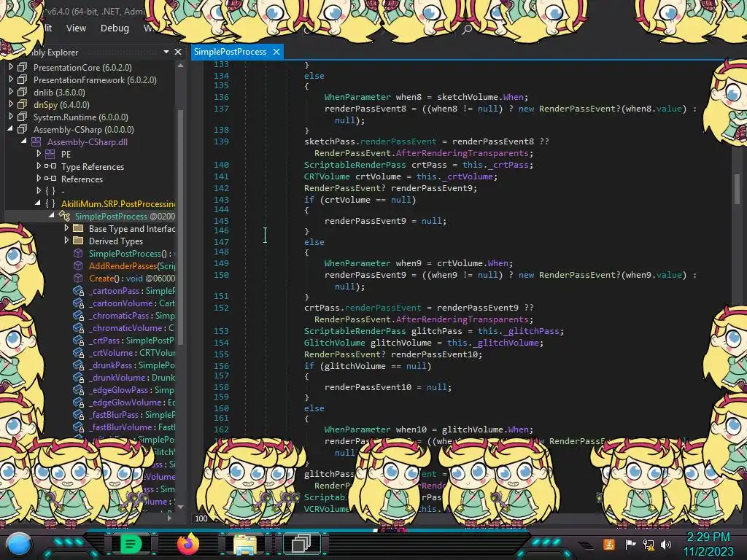The height and width of the screenshot is (560, 747).
Task: Expand the PresentationCore (6.0.2.0) assembly node
Action: tap(11, 67)
